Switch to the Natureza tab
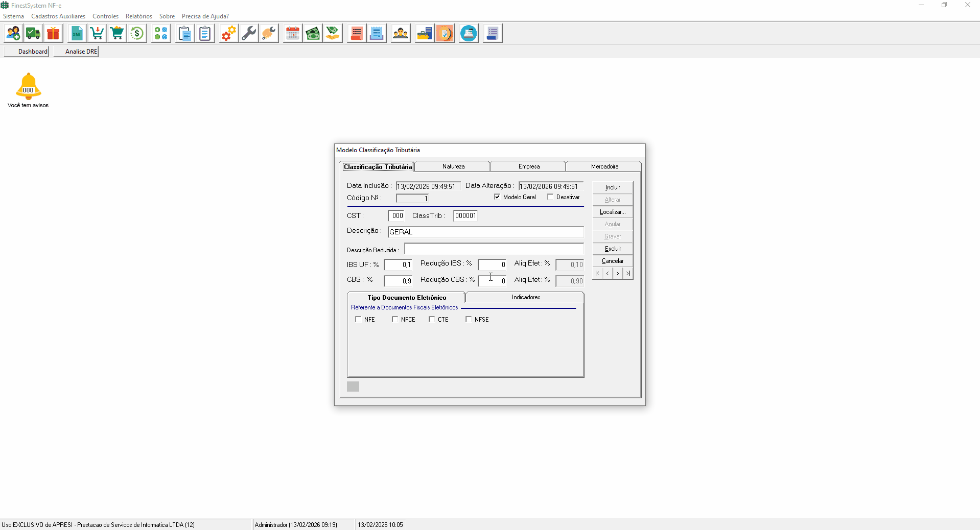 click(453, 166)
